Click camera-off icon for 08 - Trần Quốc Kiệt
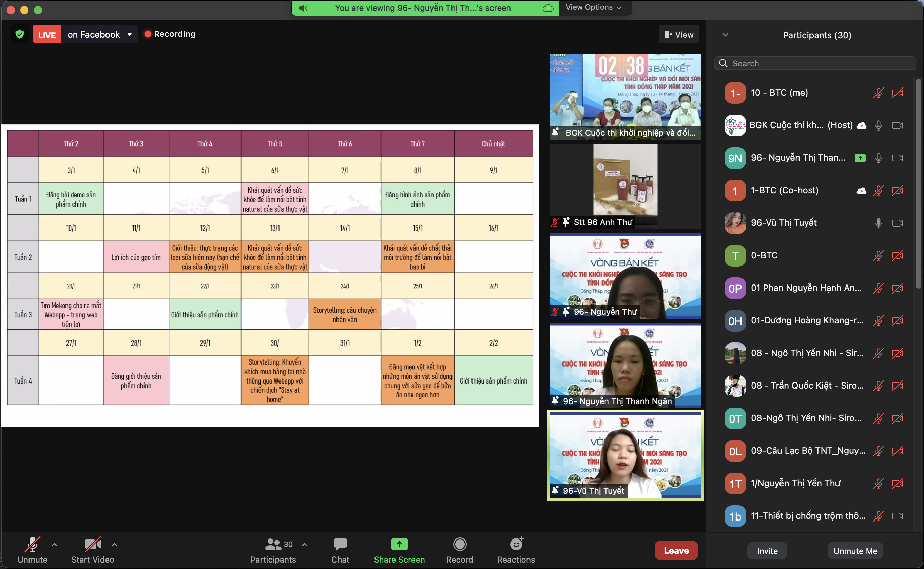Screen dimensions: 924x569 898,386
